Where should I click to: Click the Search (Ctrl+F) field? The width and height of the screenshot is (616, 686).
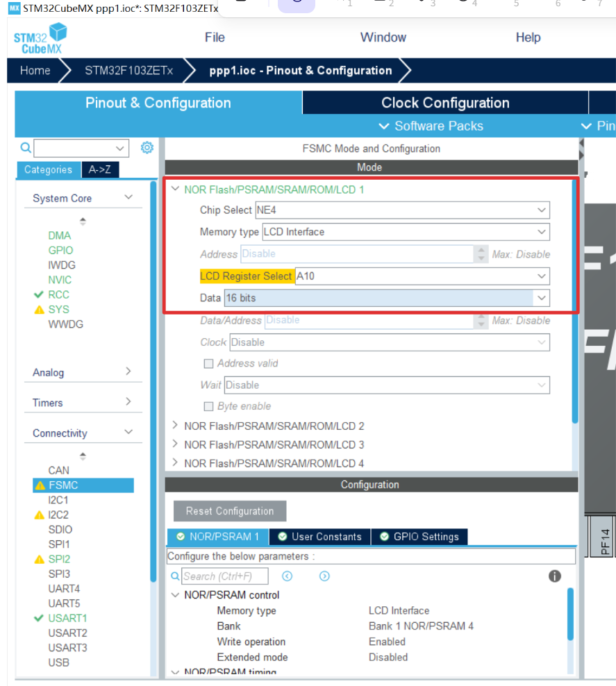(225, 576)
